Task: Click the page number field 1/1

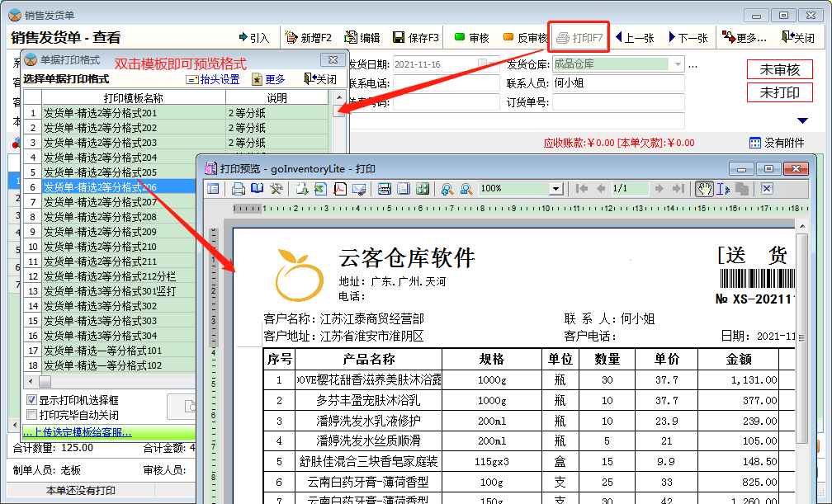Action: 629,189
